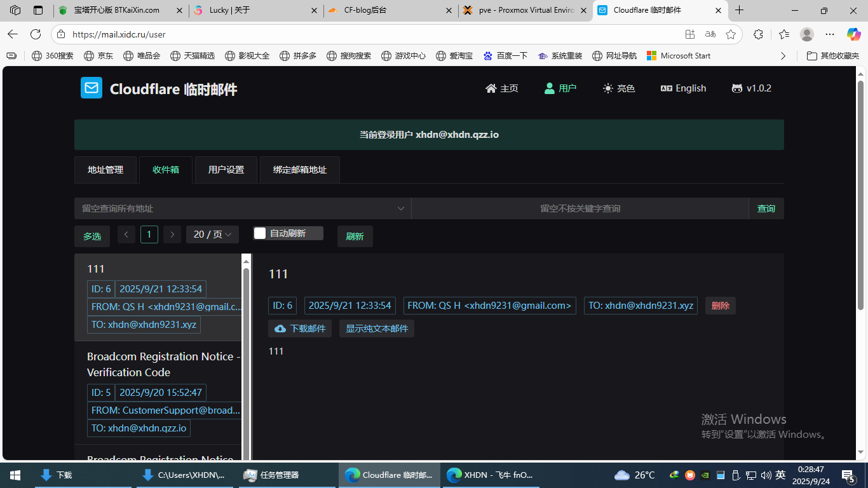
Task: Click the 下载邮件 download button
Action: click(x=300, y=329)
